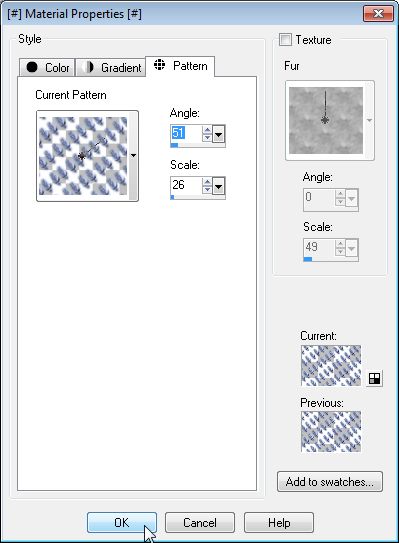
Task: Decrease pattern Scale with down spinner
Action: coord(207,189)
